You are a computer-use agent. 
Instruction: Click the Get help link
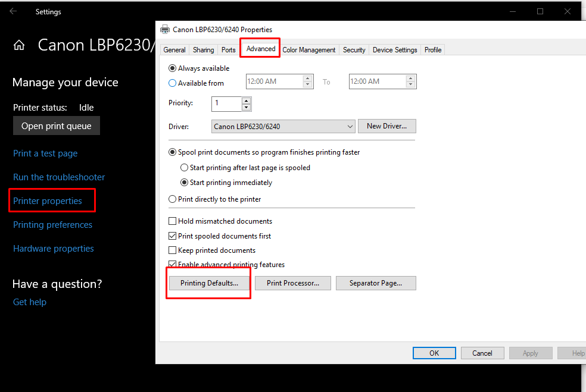(30, 302)
